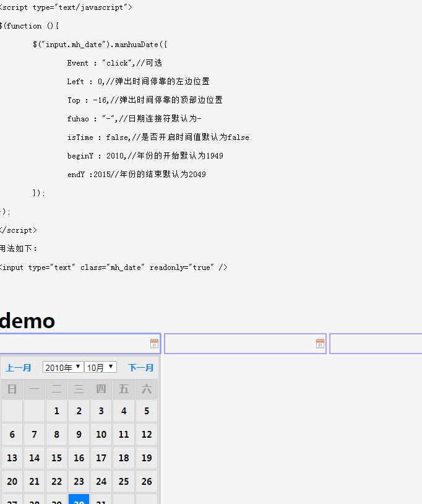Select day 24 in the calendar

[101, 481]
